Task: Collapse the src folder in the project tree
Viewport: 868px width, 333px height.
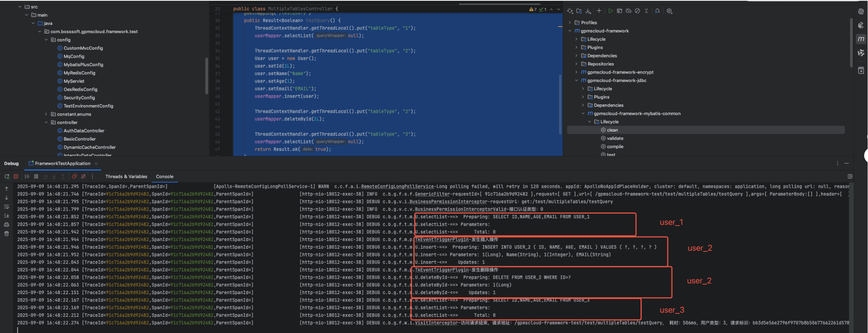Action: 20,7
